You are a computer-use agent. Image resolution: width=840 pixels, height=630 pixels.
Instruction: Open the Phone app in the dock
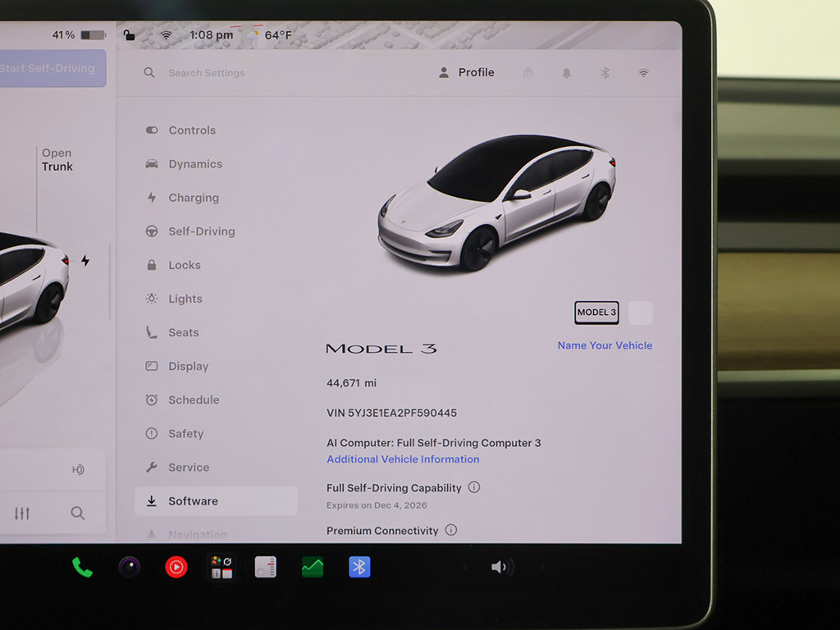point(82,567)
